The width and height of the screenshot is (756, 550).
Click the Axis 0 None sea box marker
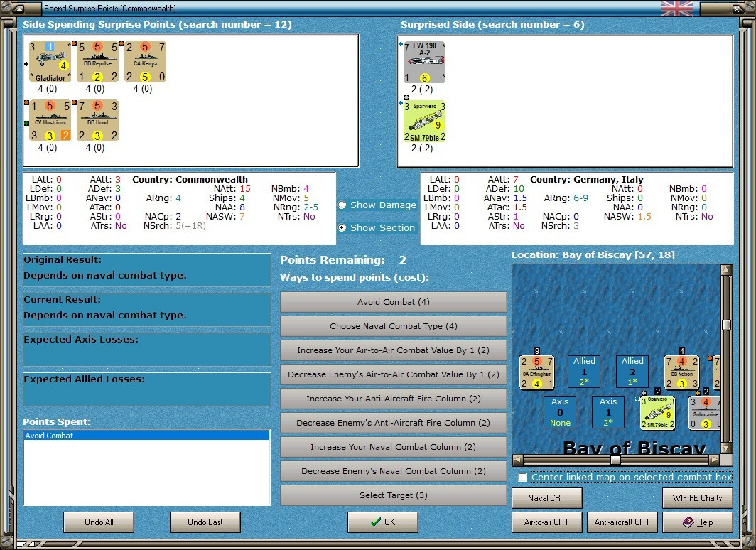[x=560, y=412]
